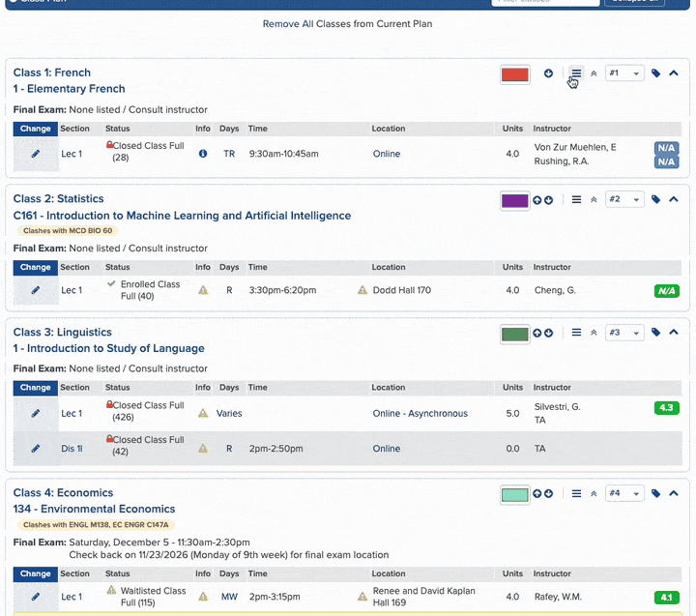Click the 4.1 rating badge for Rafey
Viewport: 696px width, 616px height.
pos(667,598)
